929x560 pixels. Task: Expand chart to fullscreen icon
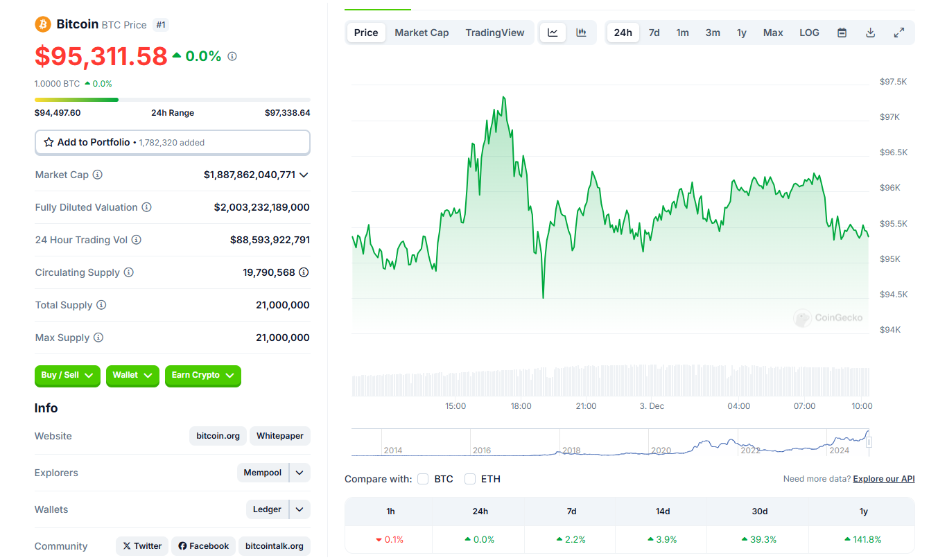tap(899, 33)
